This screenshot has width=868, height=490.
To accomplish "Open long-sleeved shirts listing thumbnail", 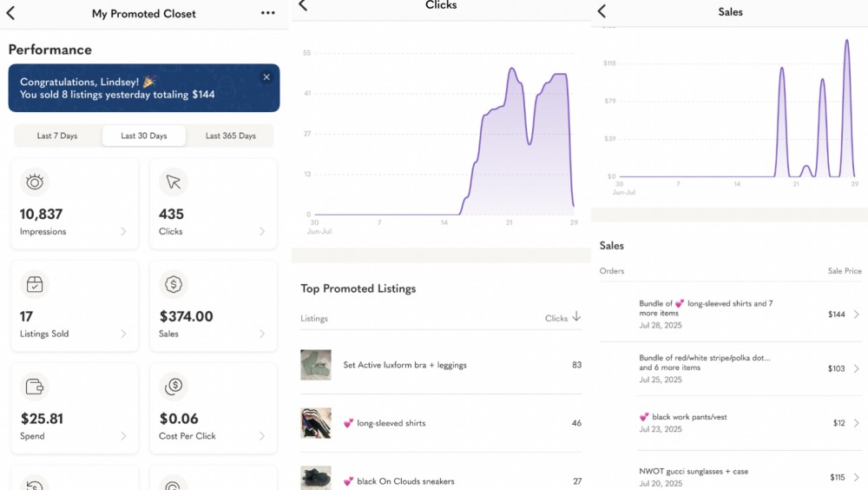I will click(316, 423).
